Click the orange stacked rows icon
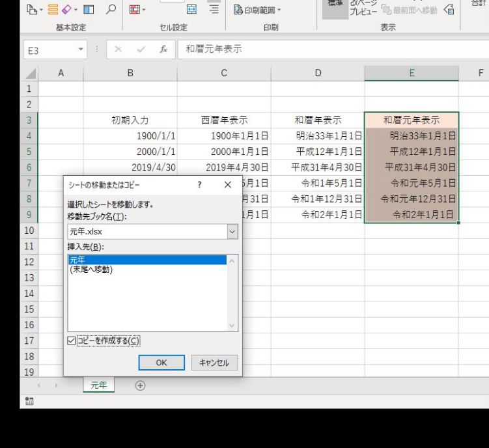Screen dimensions: 489x448 tap(53, 10)
